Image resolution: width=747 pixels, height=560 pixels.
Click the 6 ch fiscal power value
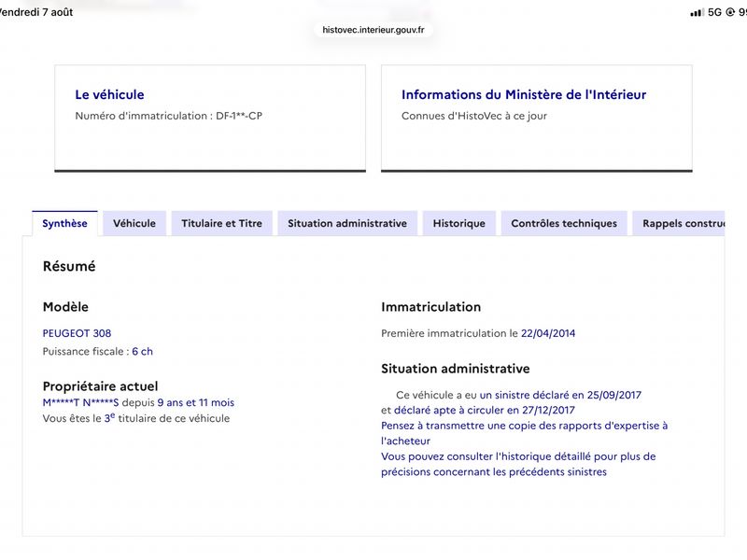(x=143, y=352)
